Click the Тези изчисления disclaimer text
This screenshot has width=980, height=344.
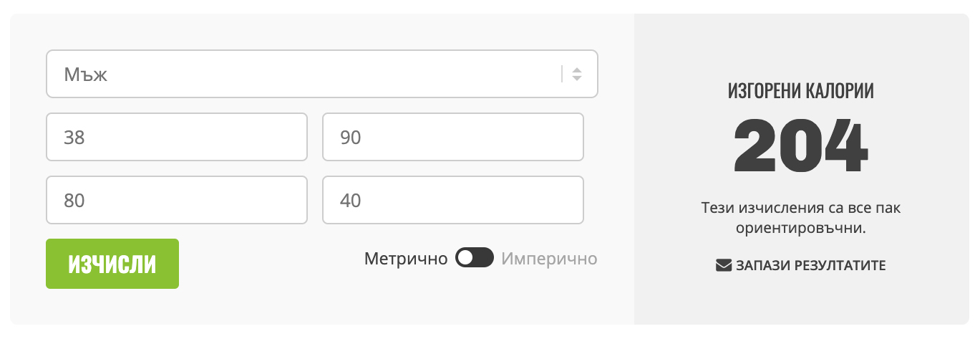[x=801, y=218]
